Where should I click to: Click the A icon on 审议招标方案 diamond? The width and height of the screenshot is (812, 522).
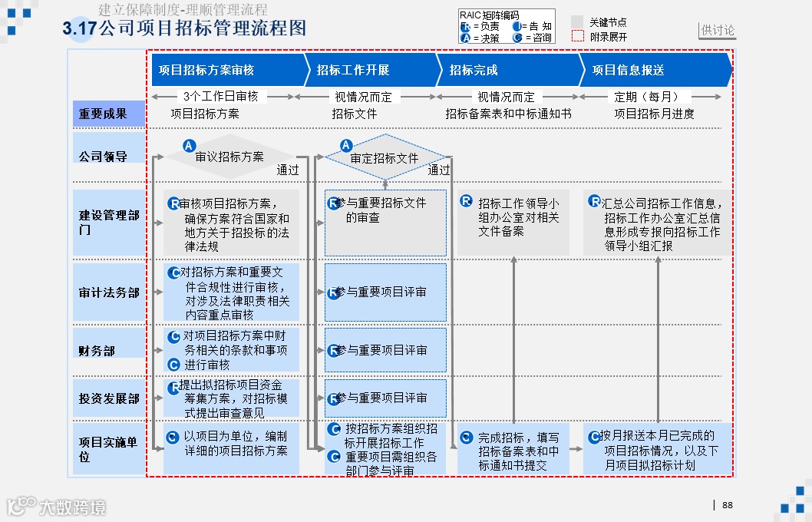tap(190, 146)
